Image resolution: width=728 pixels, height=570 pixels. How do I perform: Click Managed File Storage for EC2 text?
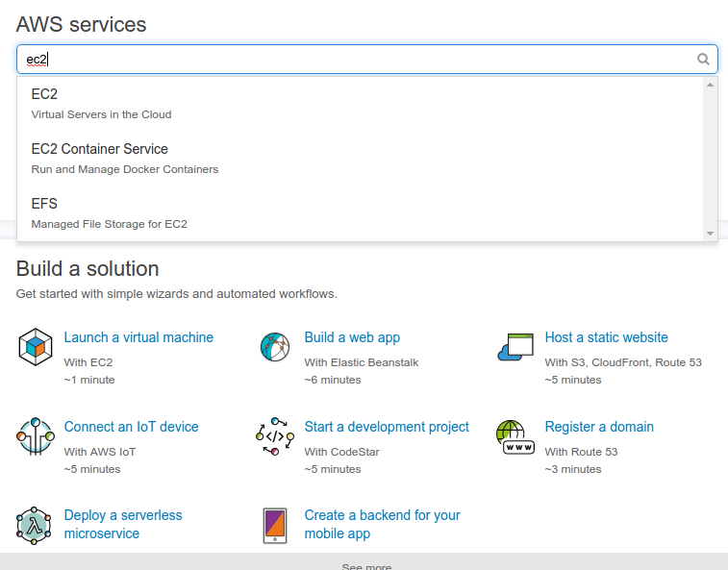pyautogui.click(x=109, y=224)
